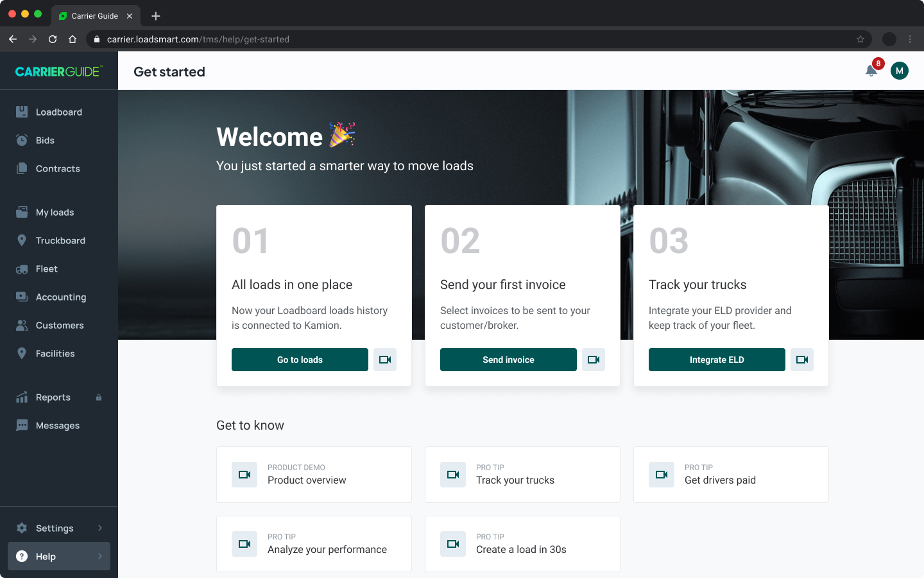This screenshot has height=578, width=924.
Task: Go to Facilities
Action: pyautogui.click(x=59, y=353)
